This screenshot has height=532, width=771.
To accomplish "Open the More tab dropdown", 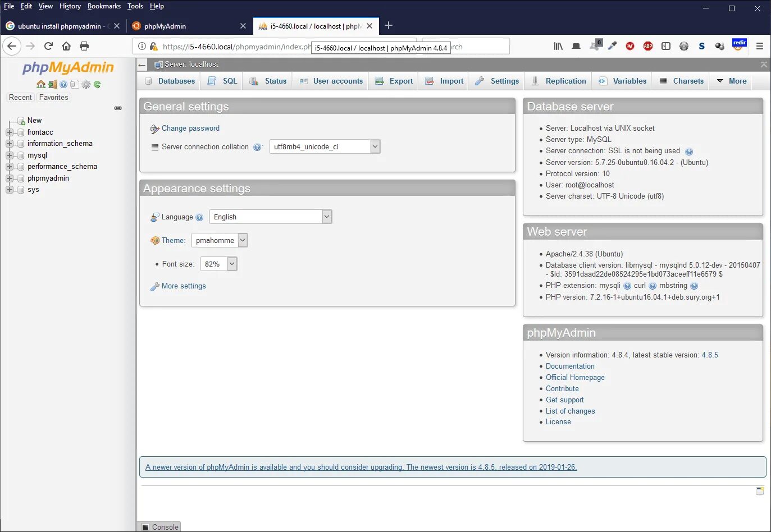I will tap(732, 81).
